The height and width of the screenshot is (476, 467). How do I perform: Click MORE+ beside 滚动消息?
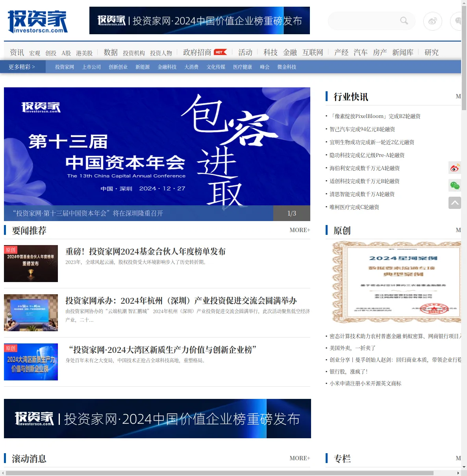pos(300,458)
